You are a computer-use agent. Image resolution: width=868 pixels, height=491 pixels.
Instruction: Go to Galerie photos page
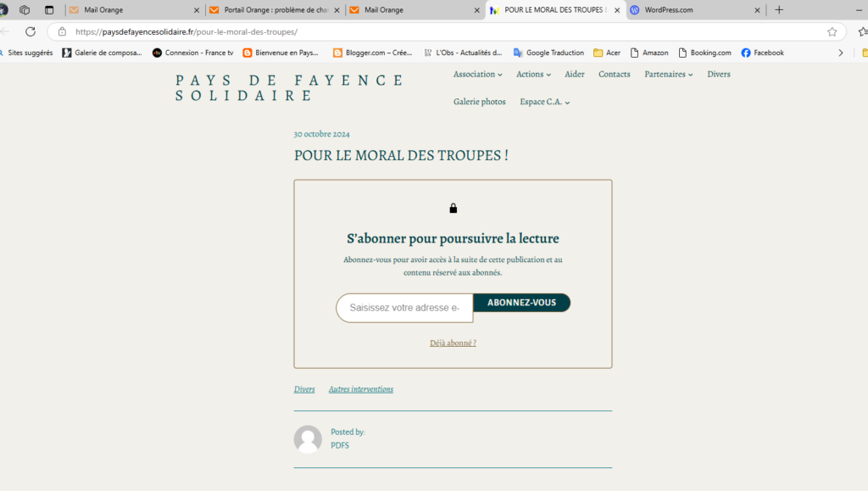tap(479, 102)
